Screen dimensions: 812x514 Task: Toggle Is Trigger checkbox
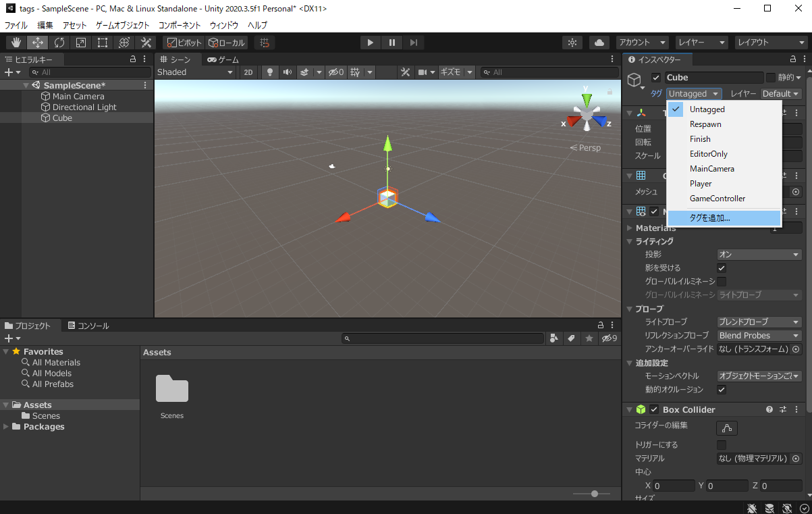coord(722,445)
